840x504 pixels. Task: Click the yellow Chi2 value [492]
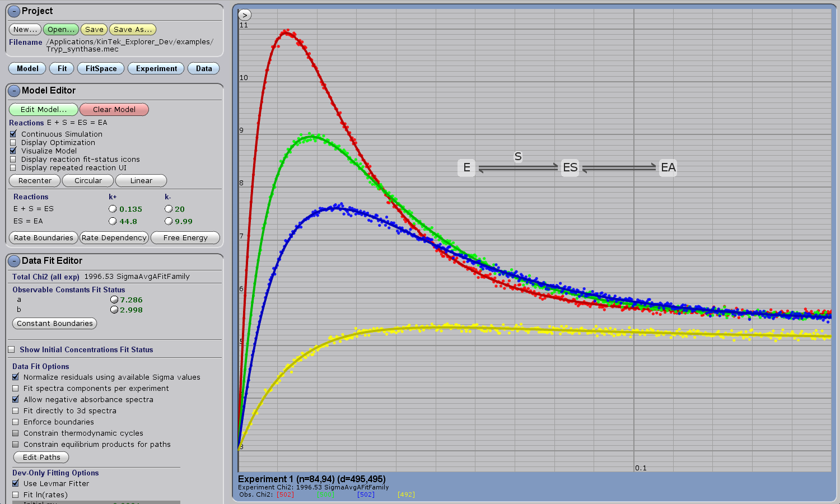coord(406,494)
